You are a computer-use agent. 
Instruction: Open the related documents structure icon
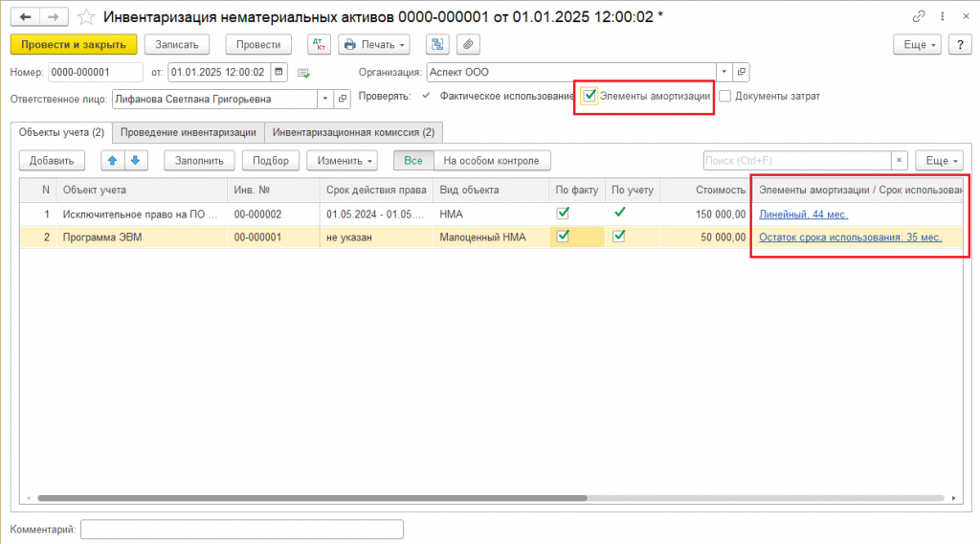point(437,44)
